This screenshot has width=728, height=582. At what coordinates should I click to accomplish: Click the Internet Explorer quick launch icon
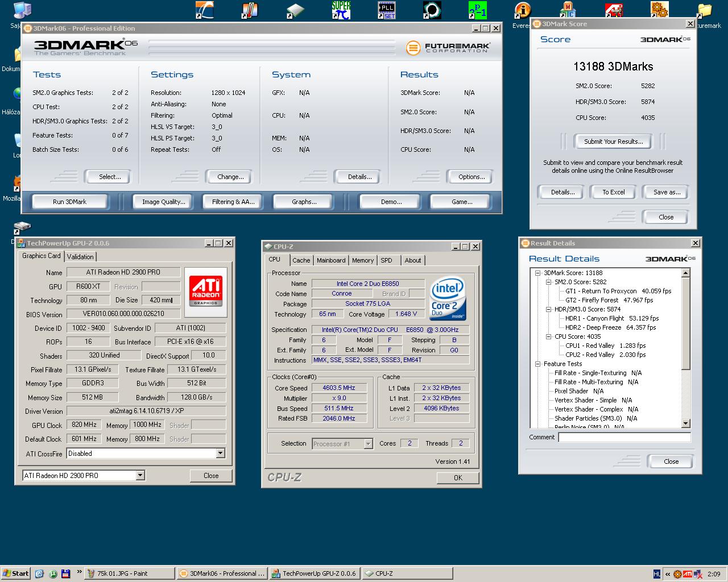[39, 573]
